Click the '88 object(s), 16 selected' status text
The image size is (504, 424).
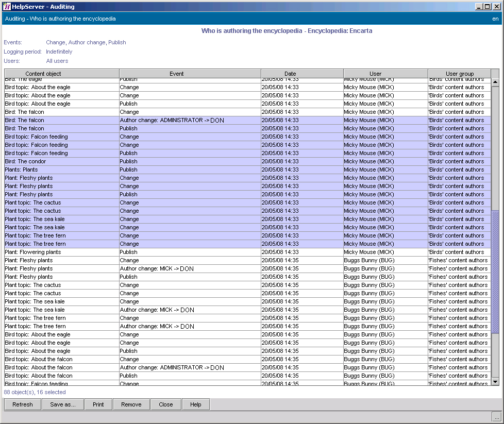coord(35,392)
